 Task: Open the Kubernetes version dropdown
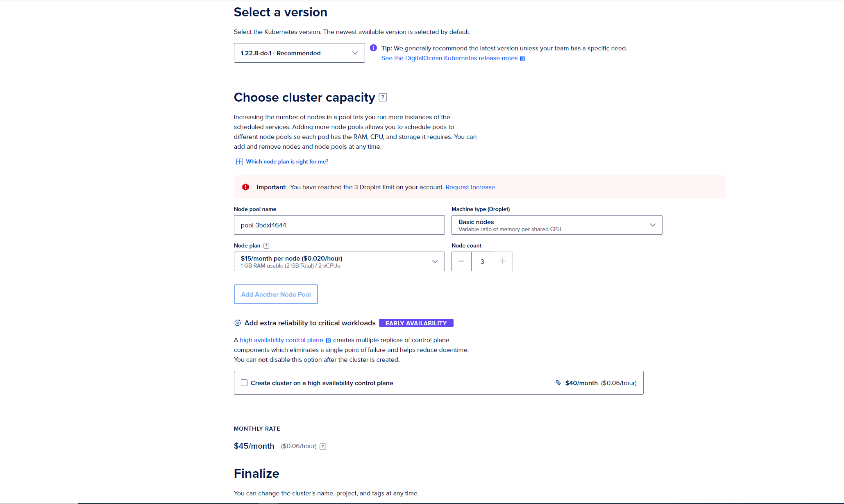pyautogui.click(x=299, y=53)
